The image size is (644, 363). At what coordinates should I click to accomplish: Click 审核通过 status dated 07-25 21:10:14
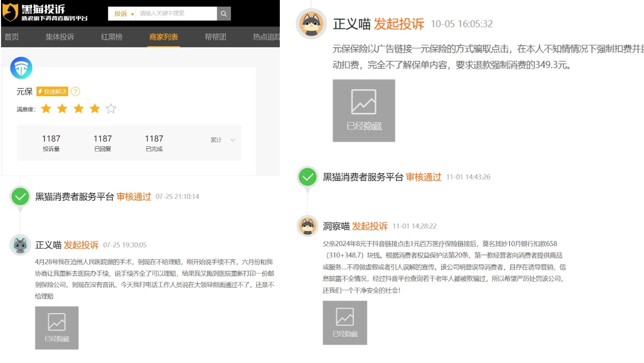point(134,197)
